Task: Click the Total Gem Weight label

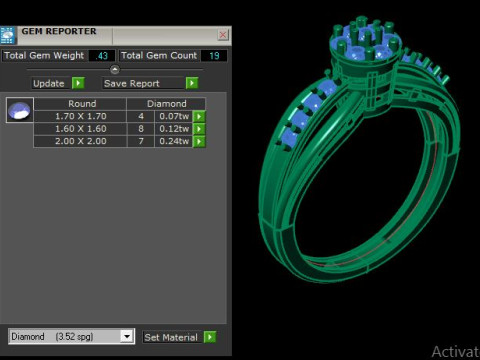Action: [44, 55]
